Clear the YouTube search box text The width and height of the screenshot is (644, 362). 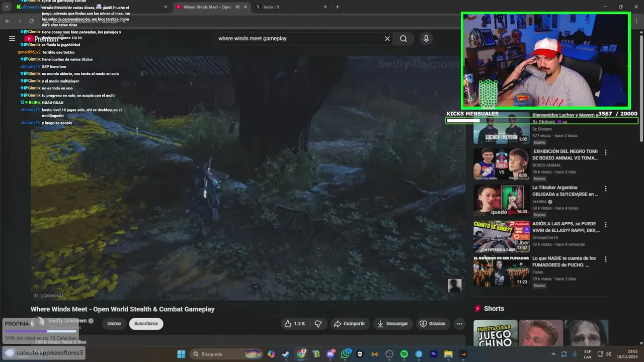pyautogui.click(x=387, y=38)
